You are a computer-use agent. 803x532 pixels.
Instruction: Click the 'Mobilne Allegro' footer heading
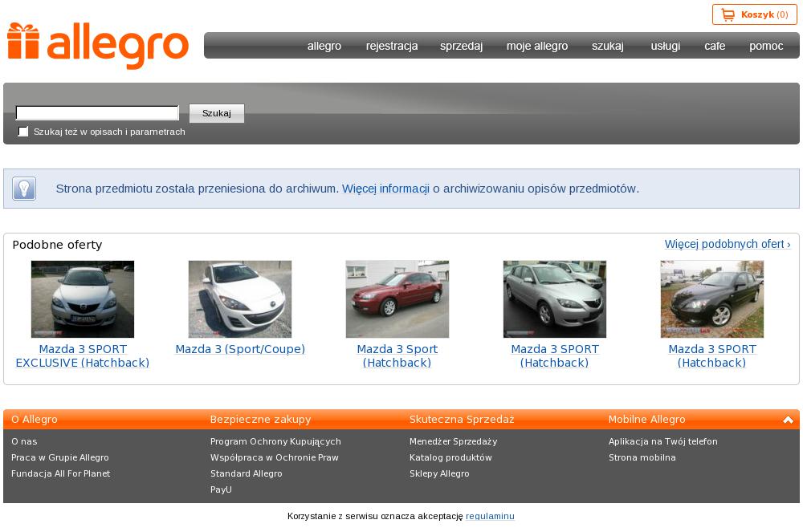(x=646, y=420)
